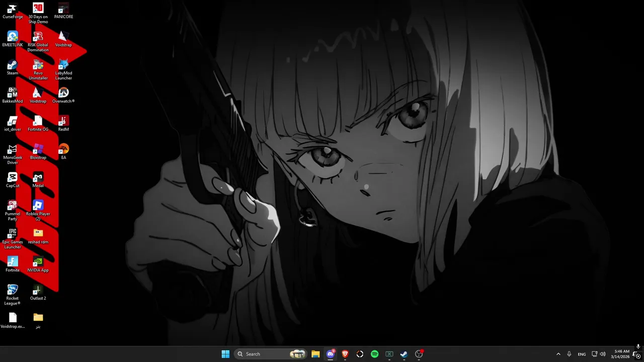Select the Overwatch desktop icon

pyautogui.click(x=63, y=96)
